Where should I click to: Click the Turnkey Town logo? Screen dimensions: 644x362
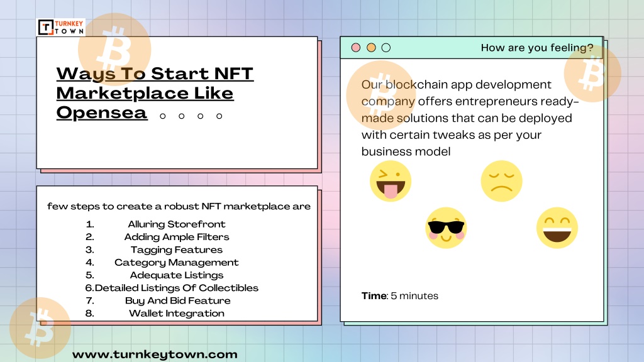pos(61,28)
